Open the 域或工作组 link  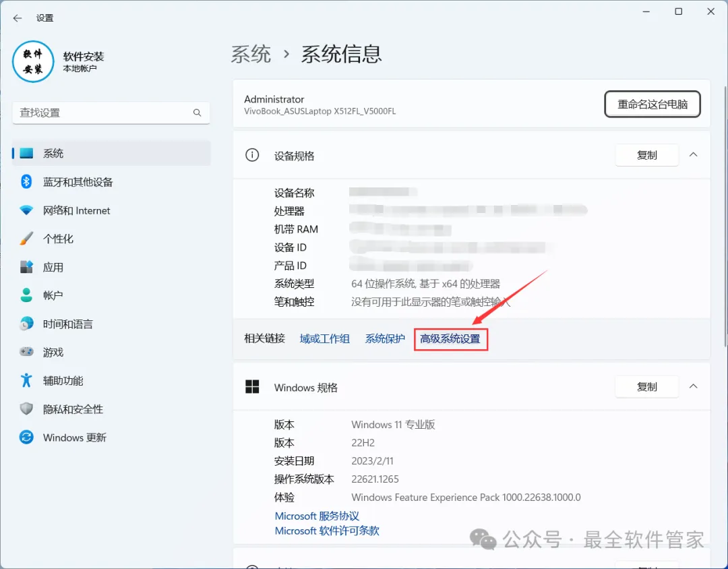coord(324,339)
